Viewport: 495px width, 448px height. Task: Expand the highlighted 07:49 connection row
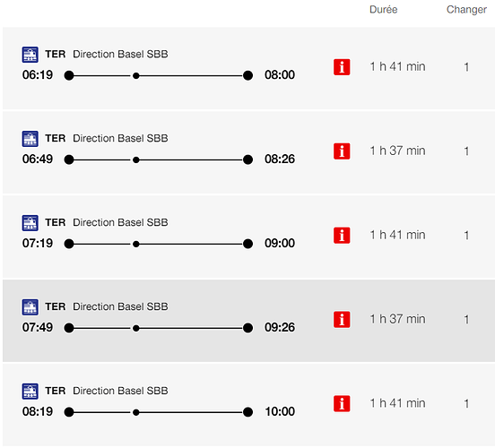pos(248,321)
